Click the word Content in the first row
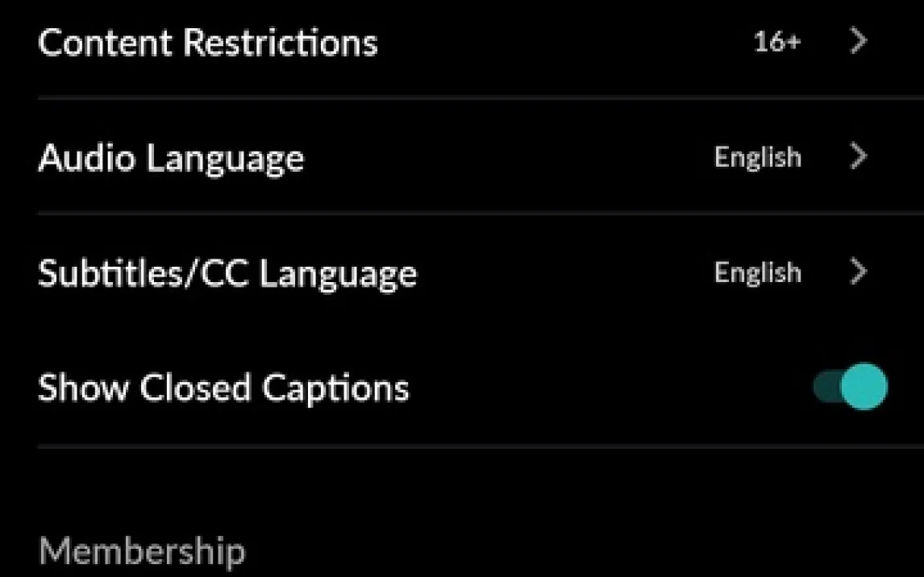Screen dimensions: 924x577 [x=106, y=42]
